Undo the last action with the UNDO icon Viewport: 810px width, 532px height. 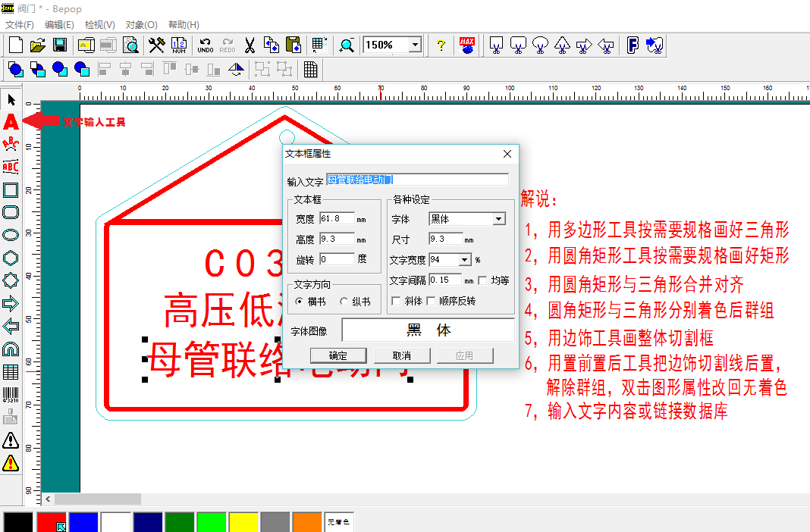click(x=205, y=45)
